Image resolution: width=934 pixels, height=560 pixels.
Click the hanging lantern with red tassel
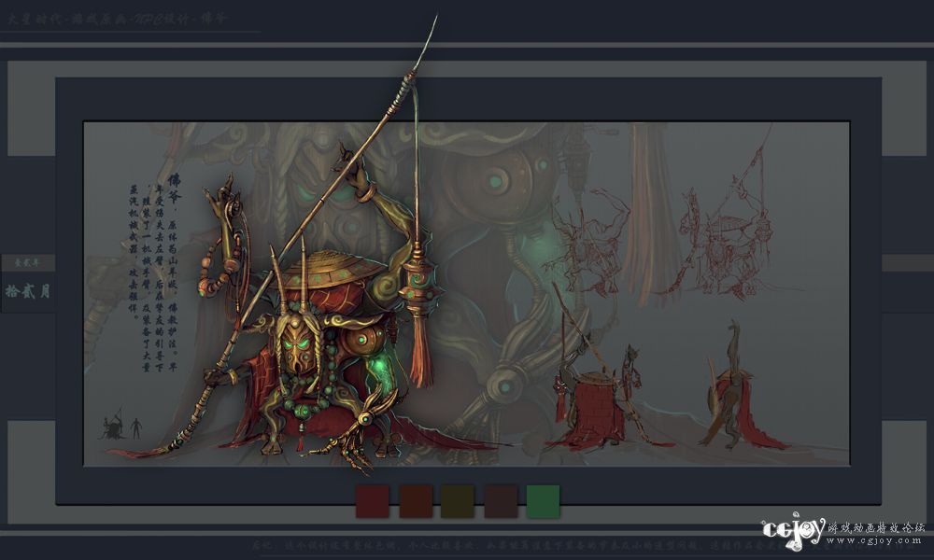pyautogui.click(x=420, y=313)
